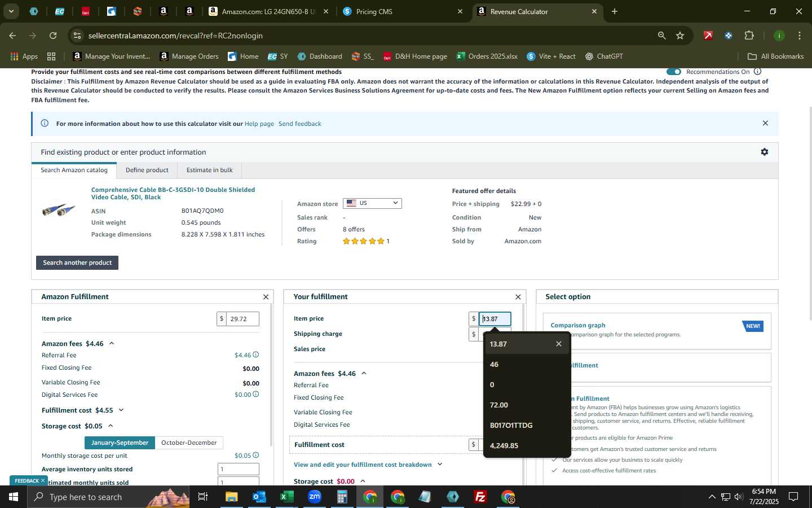Open the Chrome three-dot menu
Screen dimensions: 812x508
coord(800,36)
